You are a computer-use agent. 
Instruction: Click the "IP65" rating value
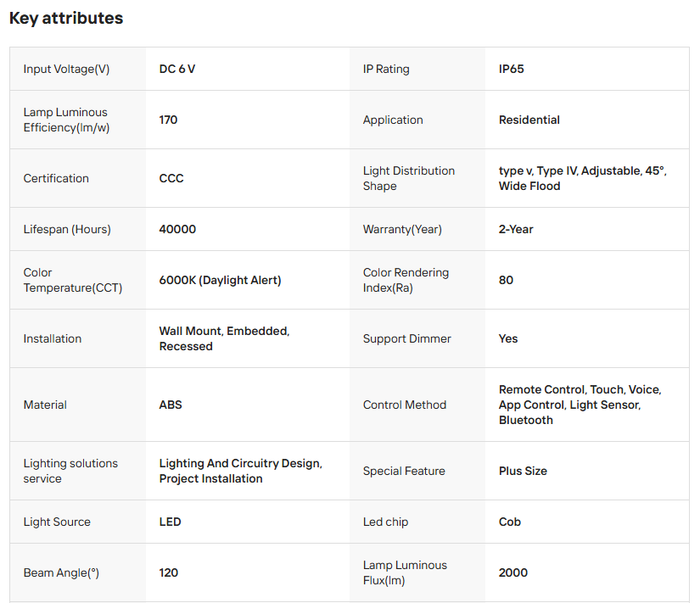pyautogui.click(x=511, y=69)
